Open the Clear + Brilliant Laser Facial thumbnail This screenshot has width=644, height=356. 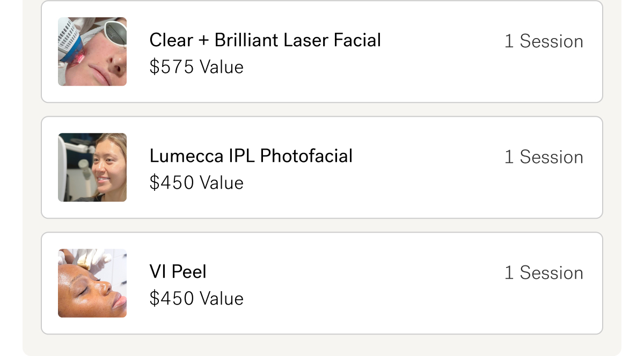click(92, 51)
